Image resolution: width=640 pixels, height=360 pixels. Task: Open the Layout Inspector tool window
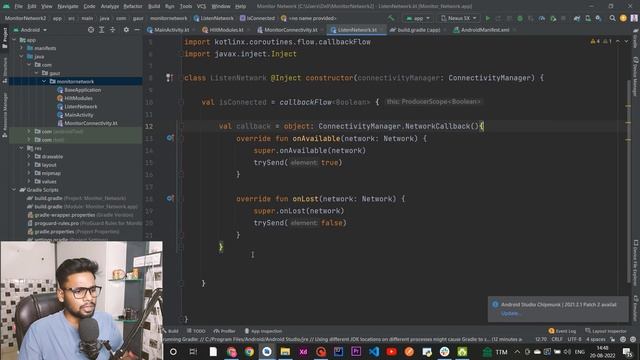(x=606, y=331)
